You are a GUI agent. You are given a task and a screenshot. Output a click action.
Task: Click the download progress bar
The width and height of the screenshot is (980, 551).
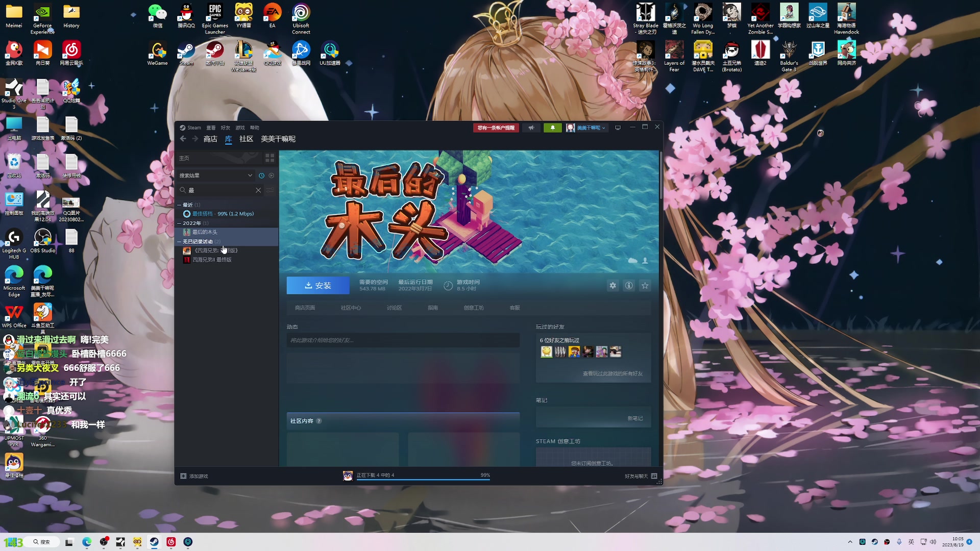coord(424,480)
